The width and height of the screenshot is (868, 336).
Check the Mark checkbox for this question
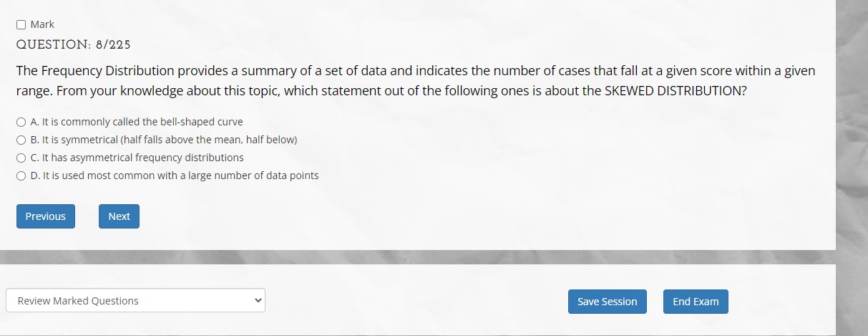(x=21, y=24)
